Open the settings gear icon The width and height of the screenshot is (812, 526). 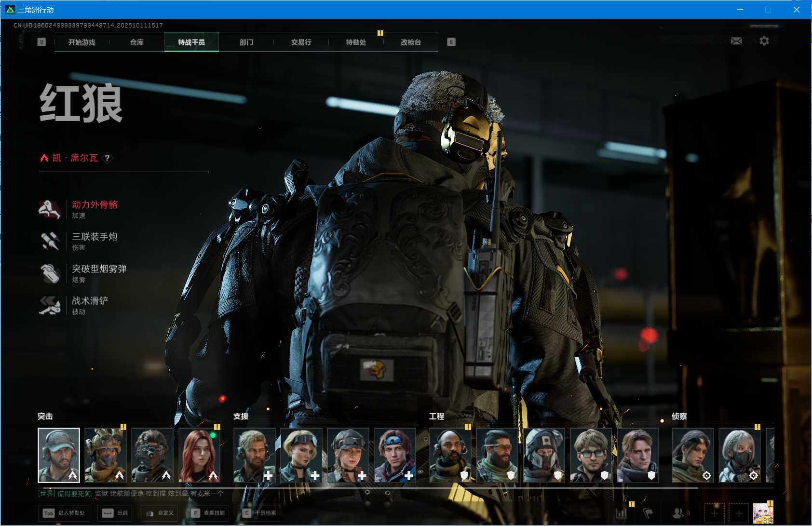(x=764, y=41)
